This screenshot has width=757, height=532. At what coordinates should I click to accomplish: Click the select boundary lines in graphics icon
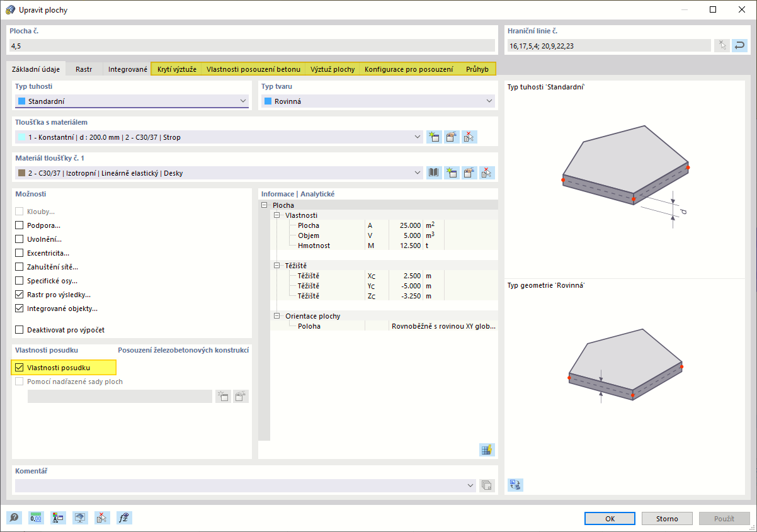pos(722,45)
